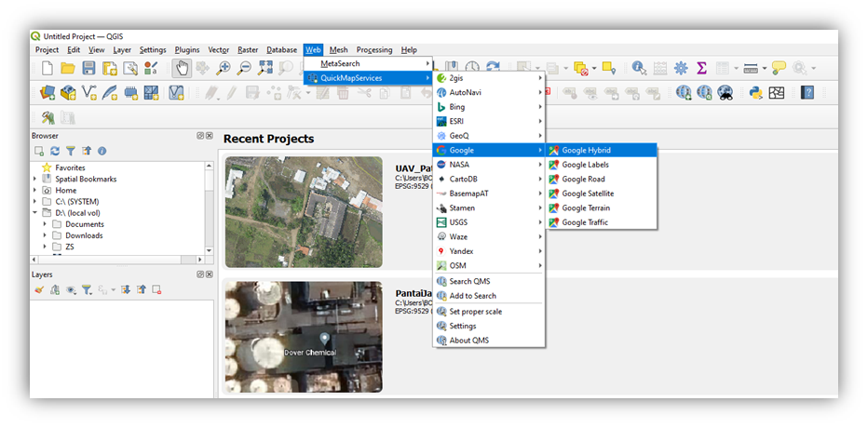Image resolution: width=868 pixels, height=428 pixels.
Task: Click the Browser panel blue info icon
Action: click(x=102, y=151)
